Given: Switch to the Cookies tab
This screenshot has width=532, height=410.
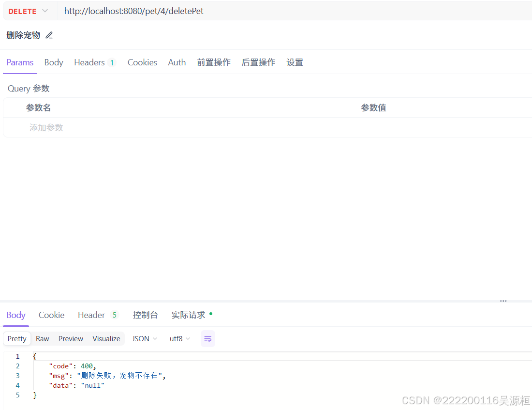Looking at the screenshot, I should 142,62.
